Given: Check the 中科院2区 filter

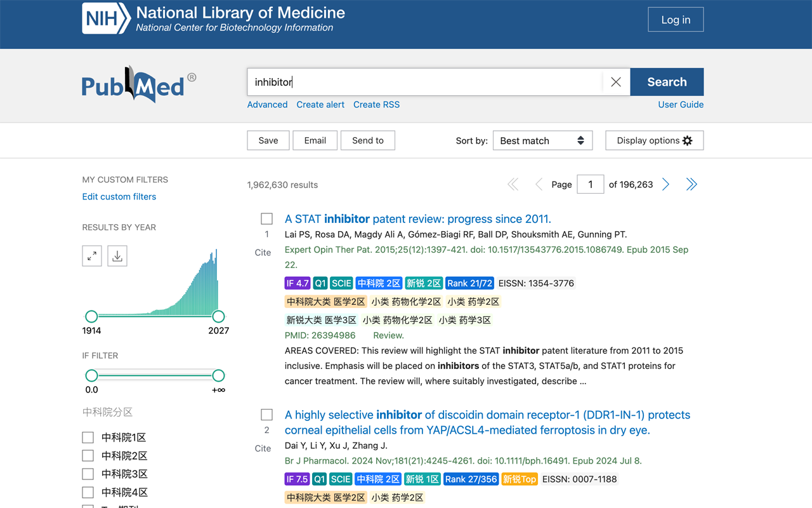Looking at the screenshot, I should pyautogui.click(x=88, y=456).
